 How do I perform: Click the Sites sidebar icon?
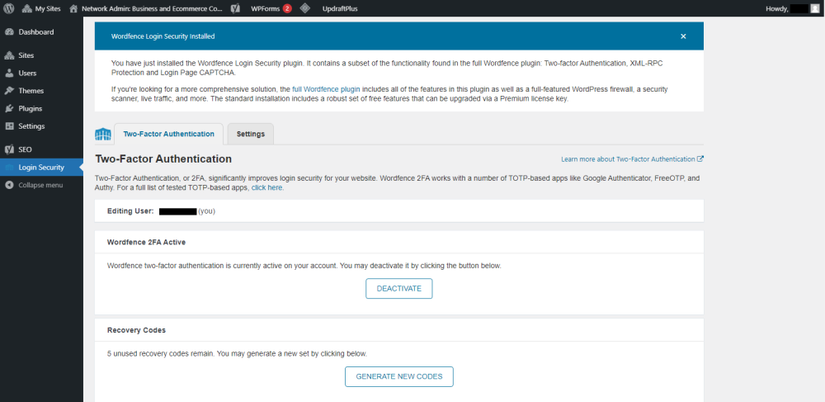(x=9, y=55)
